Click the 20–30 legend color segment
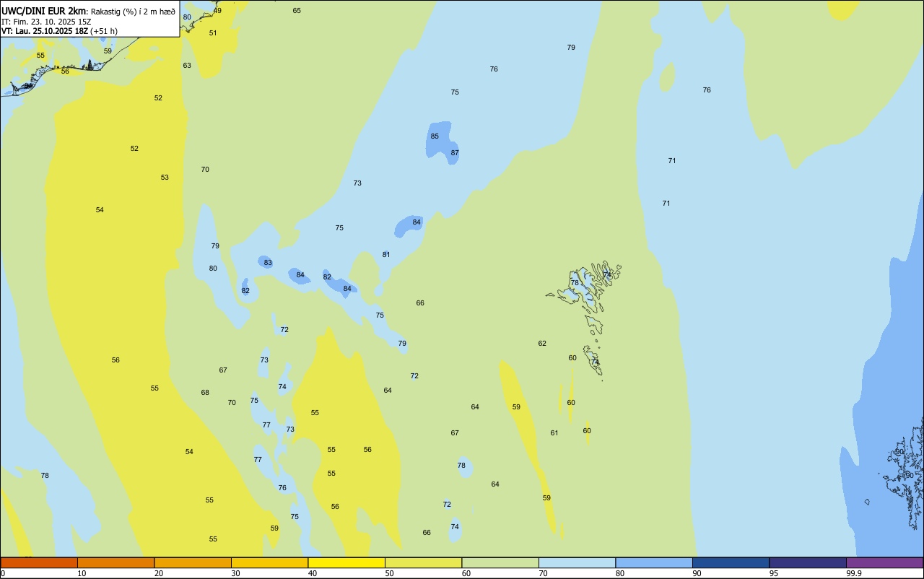The image size is (924, 579). [x=193, y=562]
